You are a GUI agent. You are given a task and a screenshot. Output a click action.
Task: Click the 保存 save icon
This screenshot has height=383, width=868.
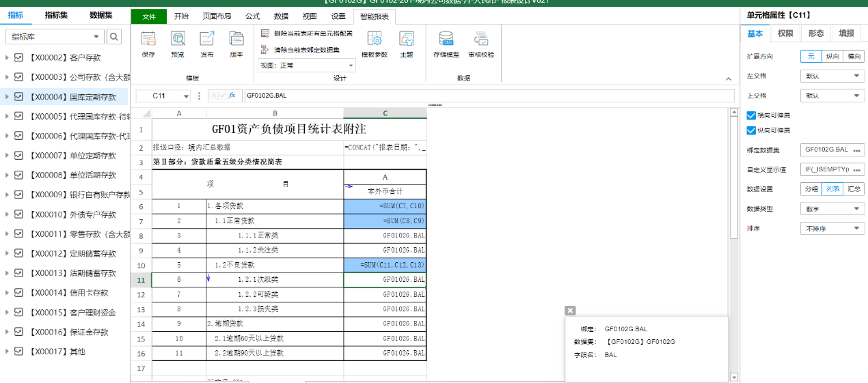pyautogui.click(x=148, y=39)
